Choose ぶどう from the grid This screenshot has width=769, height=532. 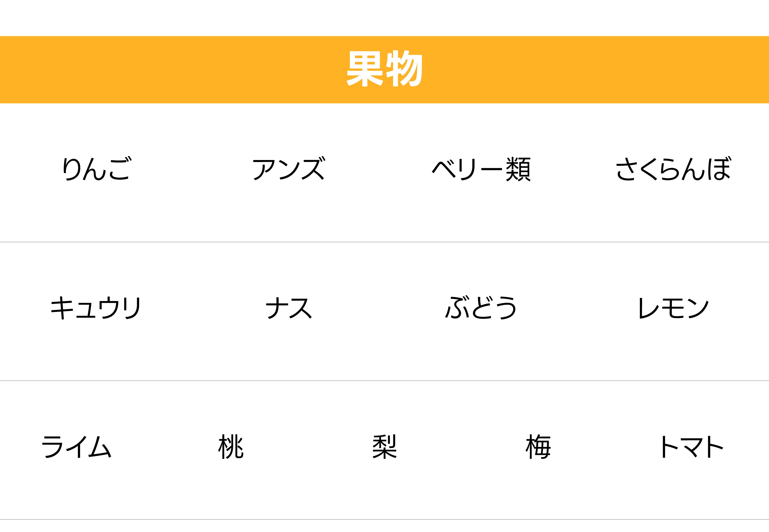pyautogui.click(x=481, y=308)
